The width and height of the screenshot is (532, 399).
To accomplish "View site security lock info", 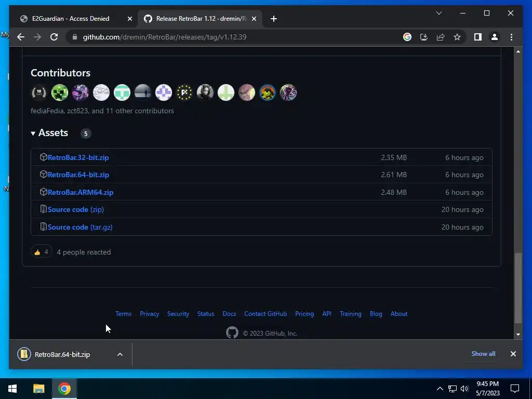I will [75, 37].
